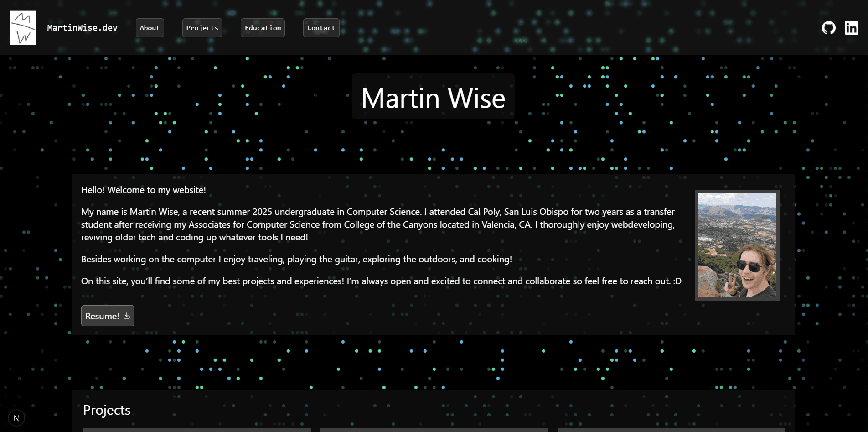Open the GitHub profile icon
Viewport: 868px width, 432px height.
point(828,28)
